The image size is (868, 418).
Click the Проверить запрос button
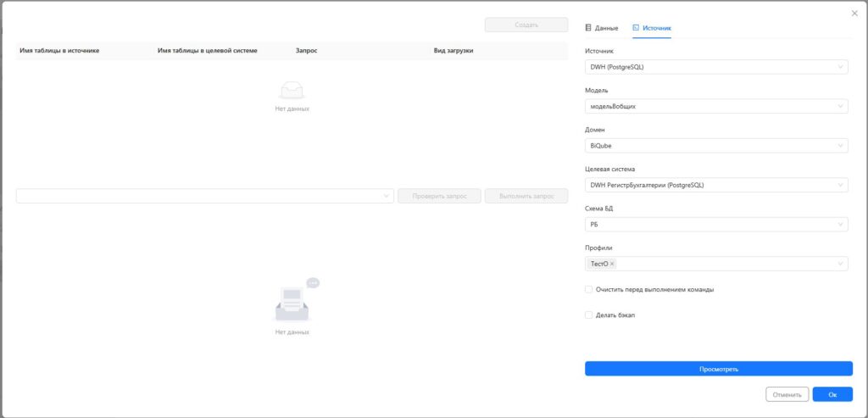tap(440, 196)
